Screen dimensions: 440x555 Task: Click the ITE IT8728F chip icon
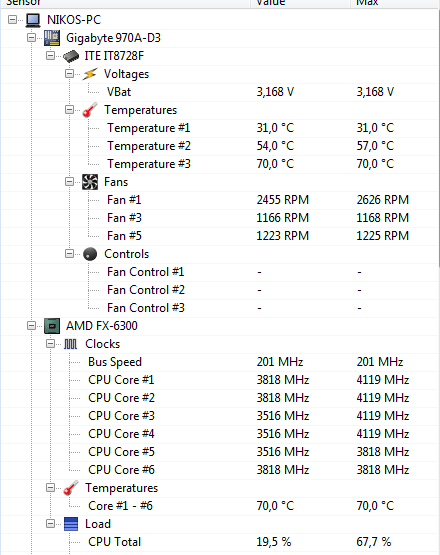pos(71,56)
